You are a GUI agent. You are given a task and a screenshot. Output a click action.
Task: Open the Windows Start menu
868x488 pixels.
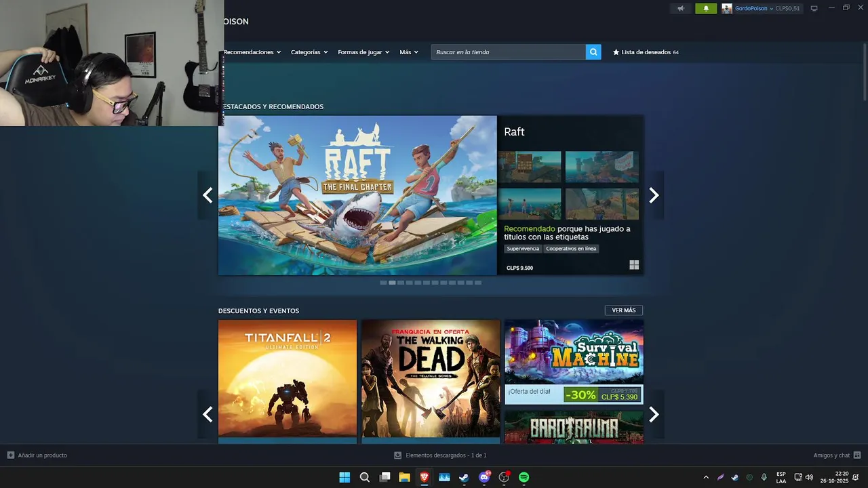[344, 477]
